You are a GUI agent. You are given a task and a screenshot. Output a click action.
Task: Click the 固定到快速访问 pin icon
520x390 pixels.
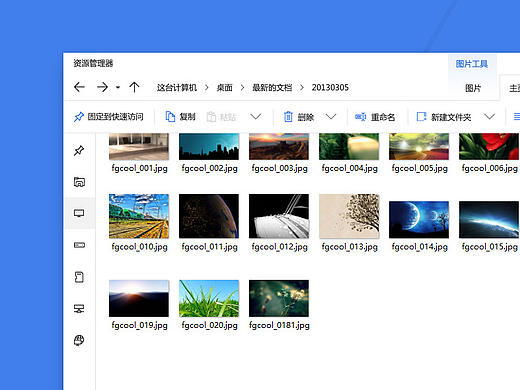(x=79, y=117)
